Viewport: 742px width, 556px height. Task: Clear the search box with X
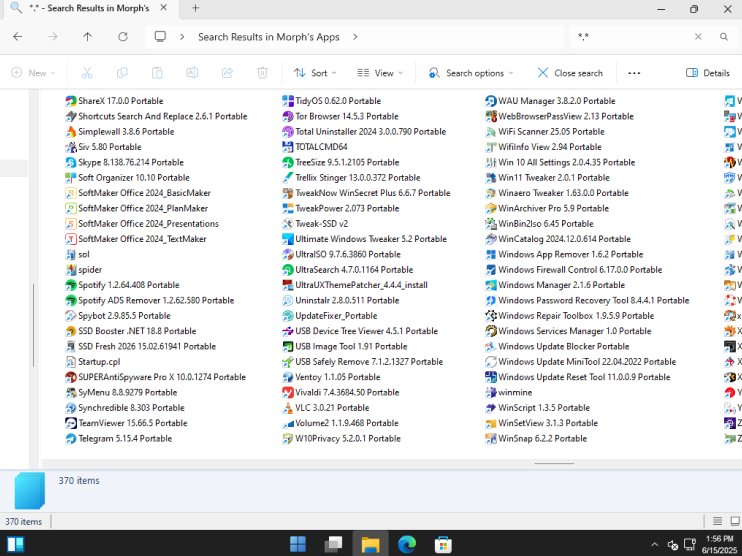(x=698, y=37)
